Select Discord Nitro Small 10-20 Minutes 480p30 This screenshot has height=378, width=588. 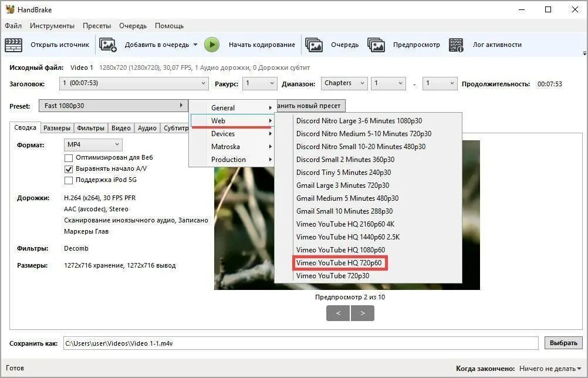[369, 147]
